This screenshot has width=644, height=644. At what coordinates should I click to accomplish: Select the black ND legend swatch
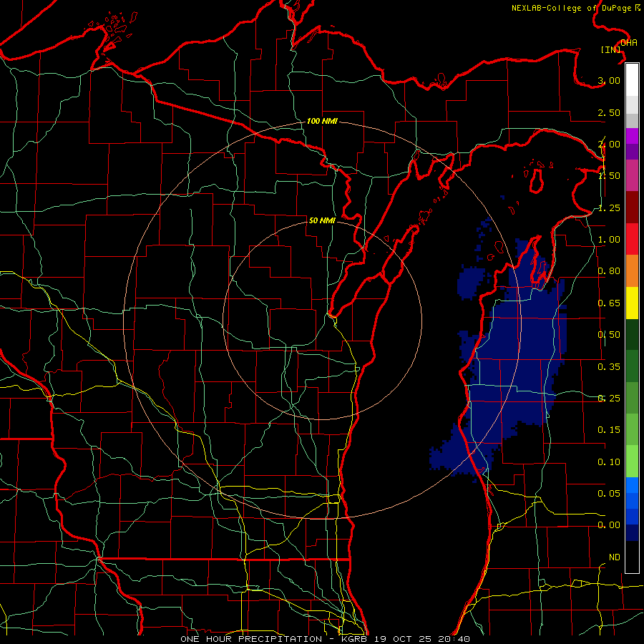(632, 557)
